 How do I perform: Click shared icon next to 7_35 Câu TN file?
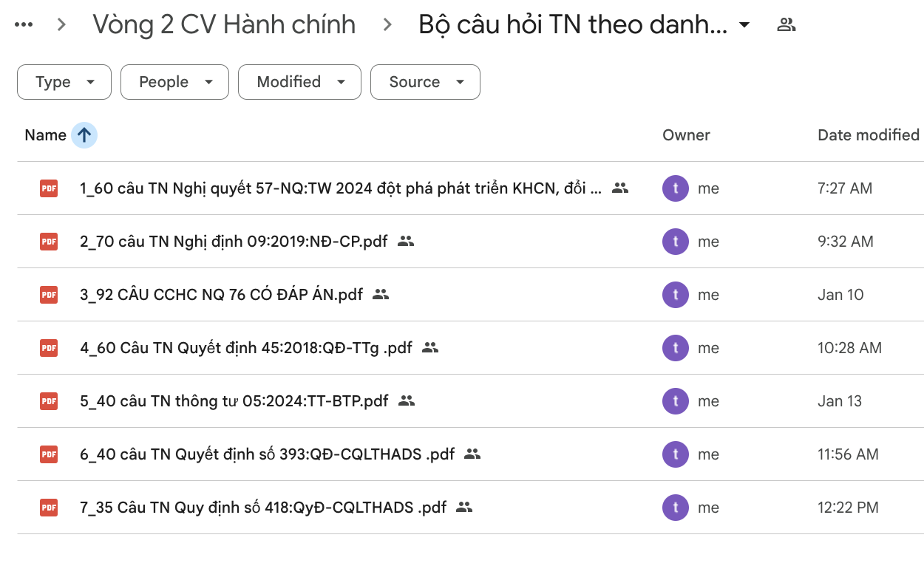pos(464,508)
